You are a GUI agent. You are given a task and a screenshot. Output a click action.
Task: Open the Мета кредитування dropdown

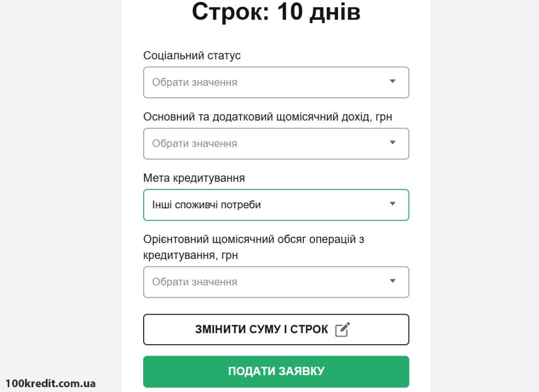click(276, 205)
